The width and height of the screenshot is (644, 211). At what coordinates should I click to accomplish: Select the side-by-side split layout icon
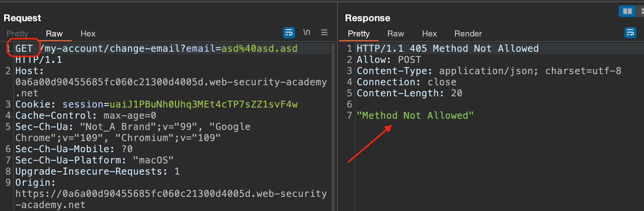[x=627, y=11]
